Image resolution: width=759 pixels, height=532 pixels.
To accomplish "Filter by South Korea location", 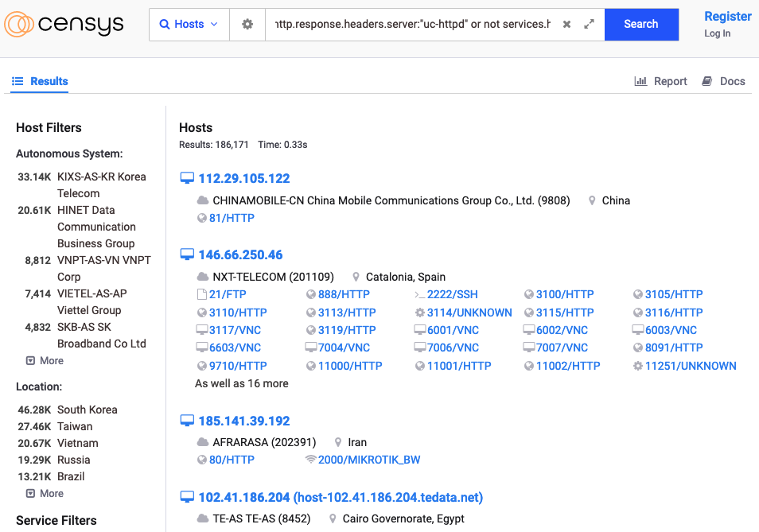I will tap(87, 410).
